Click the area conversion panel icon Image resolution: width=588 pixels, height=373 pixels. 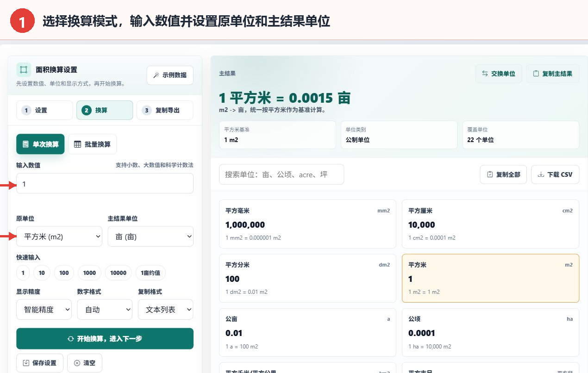click(x=24, y=70)
